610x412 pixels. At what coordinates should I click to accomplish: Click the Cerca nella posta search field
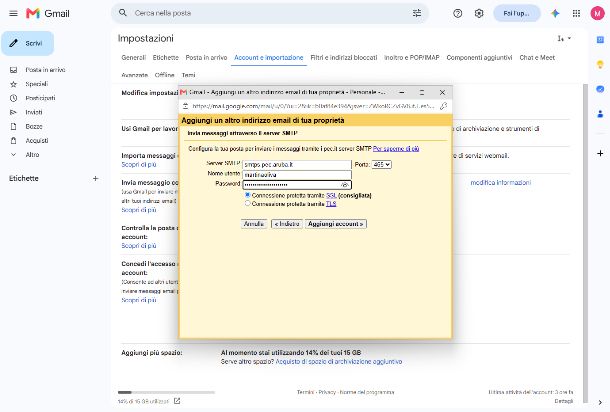pos(270,13)
